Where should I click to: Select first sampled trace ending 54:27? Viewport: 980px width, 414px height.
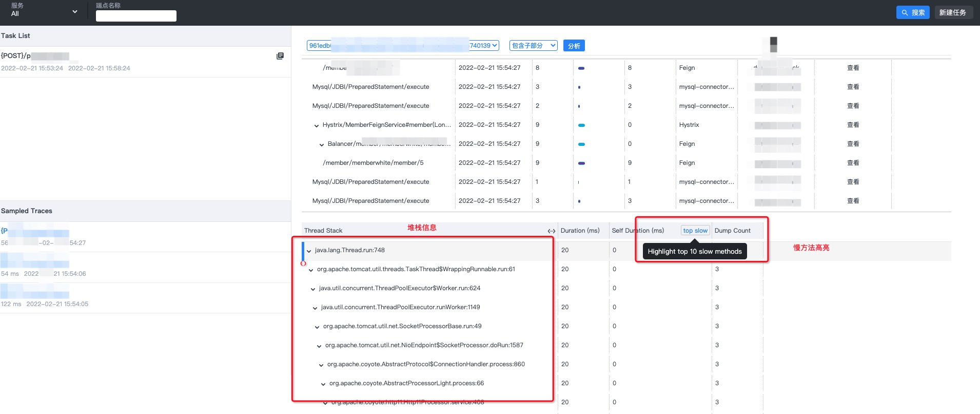[145, 237]
